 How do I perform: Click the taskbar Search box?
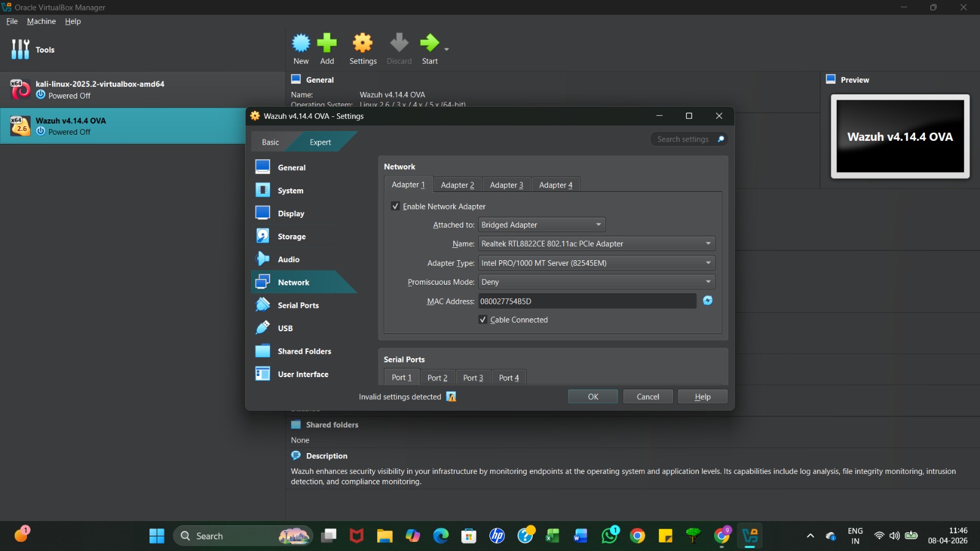[x=243, y=536]
